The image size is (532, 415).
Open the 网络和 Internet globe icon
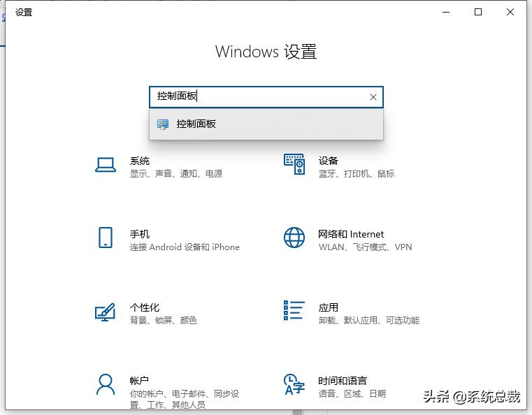(294, 238)
